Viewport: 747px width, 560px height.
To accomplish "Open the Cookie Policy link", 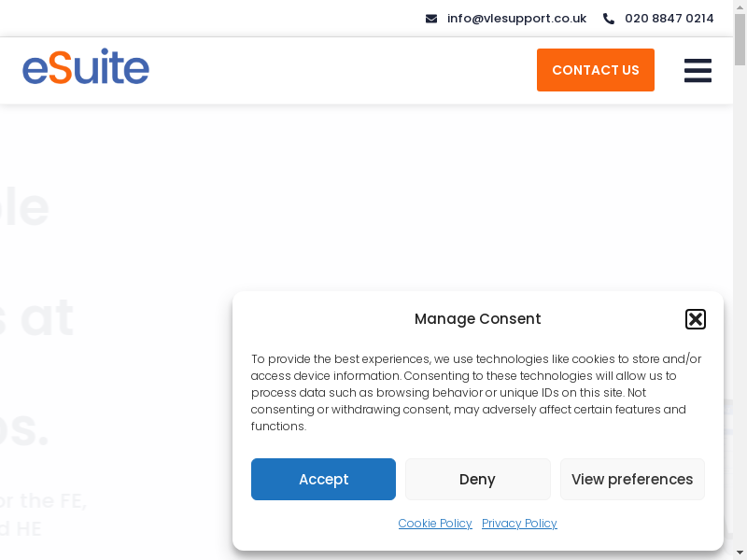I will [x=435, y=524].
